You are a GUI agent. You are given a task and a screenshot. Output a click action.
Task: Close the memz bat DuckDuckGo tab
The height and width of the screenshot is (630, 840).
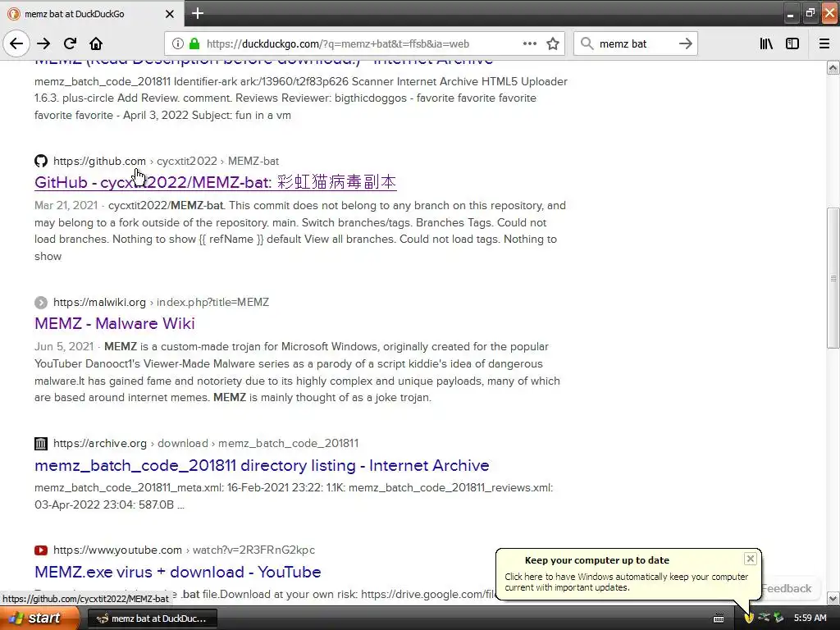[169, 14]
